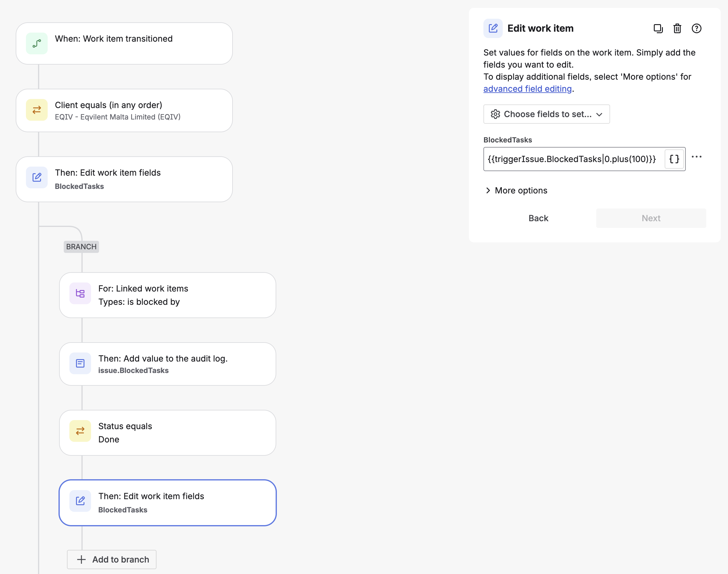Click the EQIV - Eqvilent Malta Limited text
This screenshot has width=728, height=574.
click(x=118, y=117)
